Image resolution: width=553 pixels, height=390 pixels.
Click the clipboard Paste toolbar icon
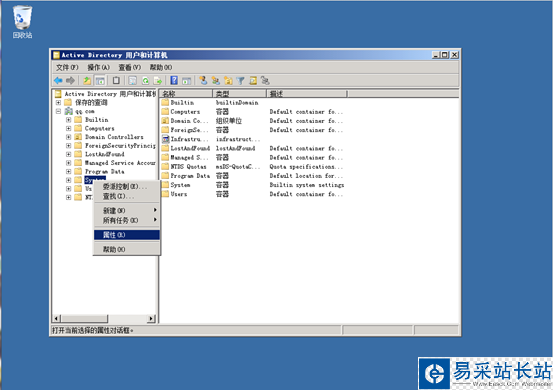tap(116, 81)
